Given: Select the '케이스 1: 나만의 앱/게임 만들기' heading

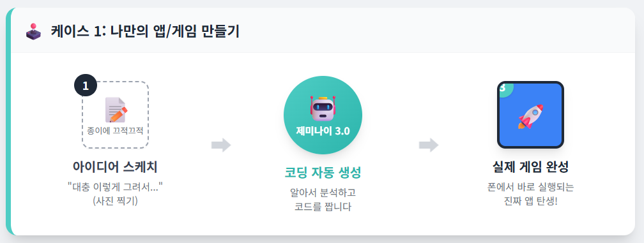Looking at the screenshot, I should click(x=145, y=31).
